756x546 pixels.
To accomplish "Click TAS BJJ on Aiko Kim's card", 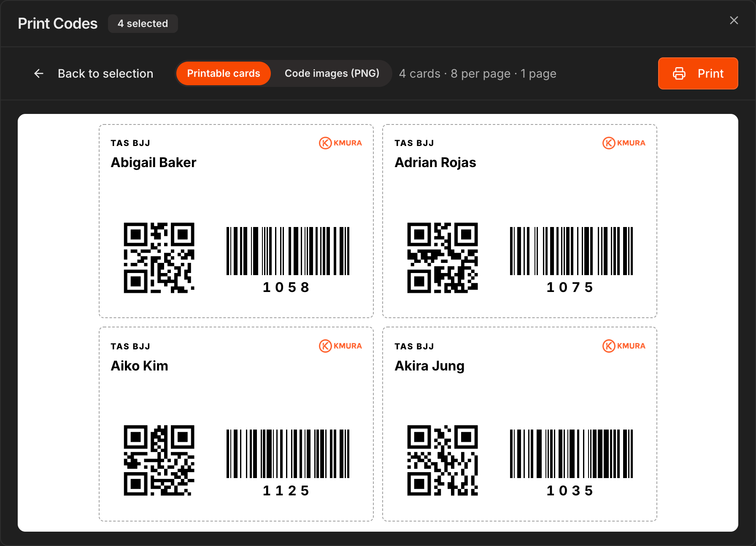I will tap(130, 346).
